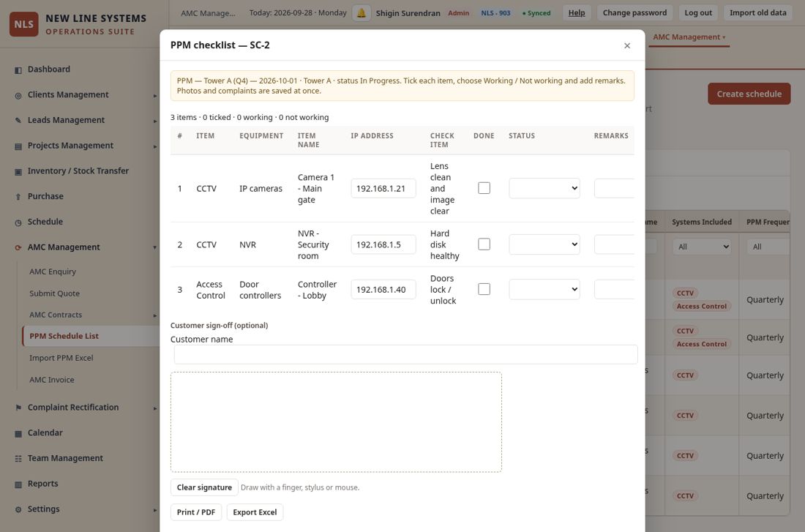Click the NLS logo badge
Image resolution: width=805 pixels, height=532 pixels.
point(23,24)
